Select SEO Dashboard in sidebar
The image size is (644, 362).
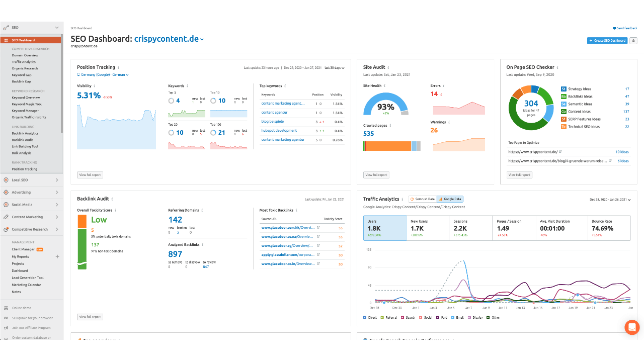click(x=31, y=40)
